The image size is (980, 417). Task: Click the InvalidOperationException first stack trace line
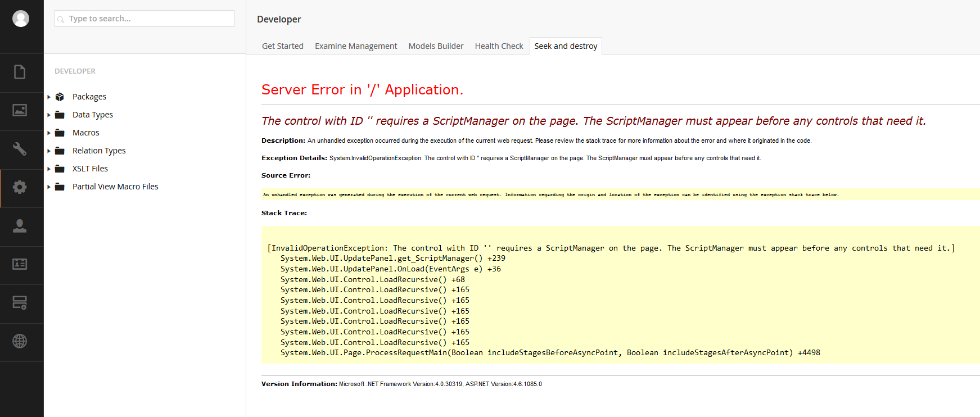click(x=611, y=248)
